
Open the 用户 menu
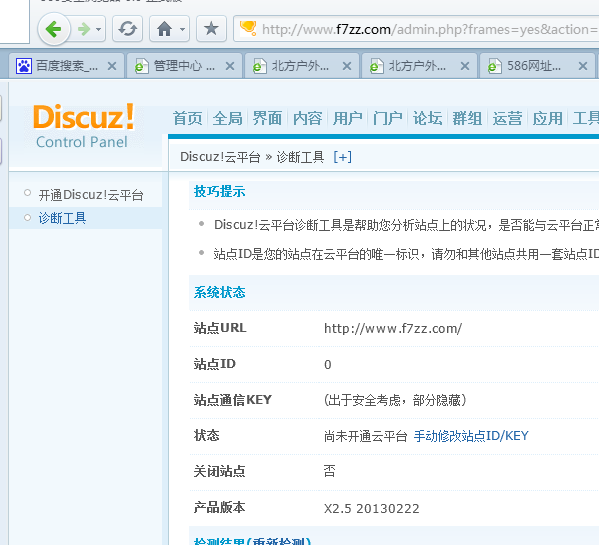[348, 118]
